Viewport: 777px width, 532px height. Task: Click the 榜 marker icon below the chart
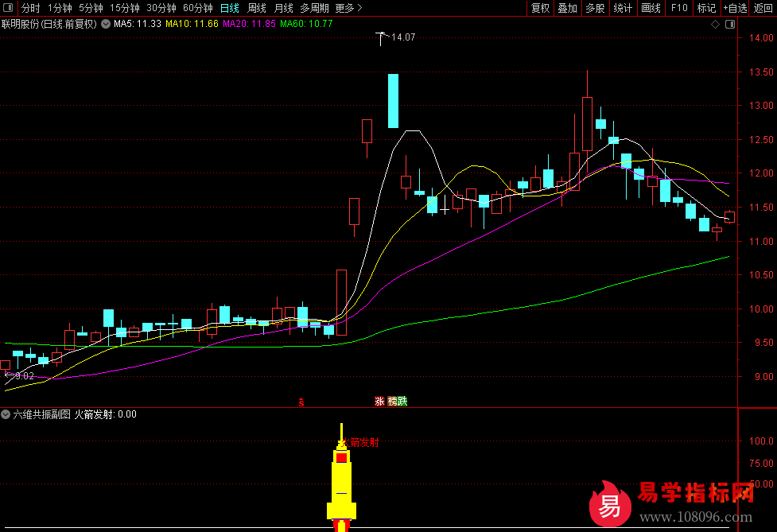pyautogui.click(x=392, y=402)
